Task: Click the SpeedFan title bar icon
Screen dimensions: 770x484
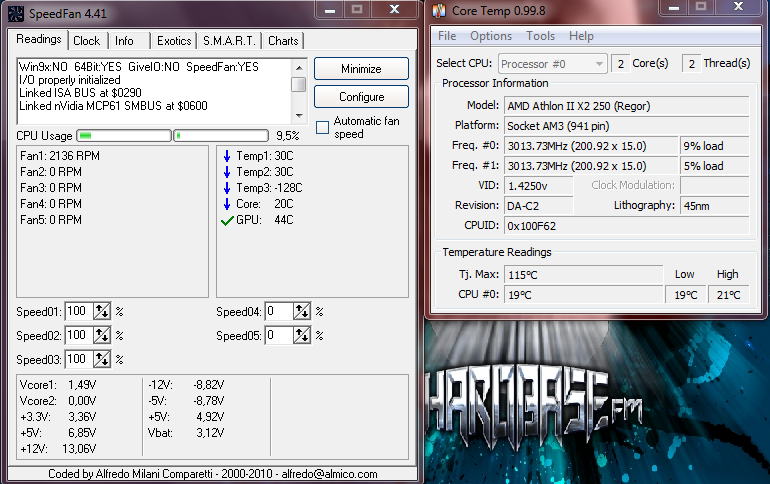Action: [16, 14]
